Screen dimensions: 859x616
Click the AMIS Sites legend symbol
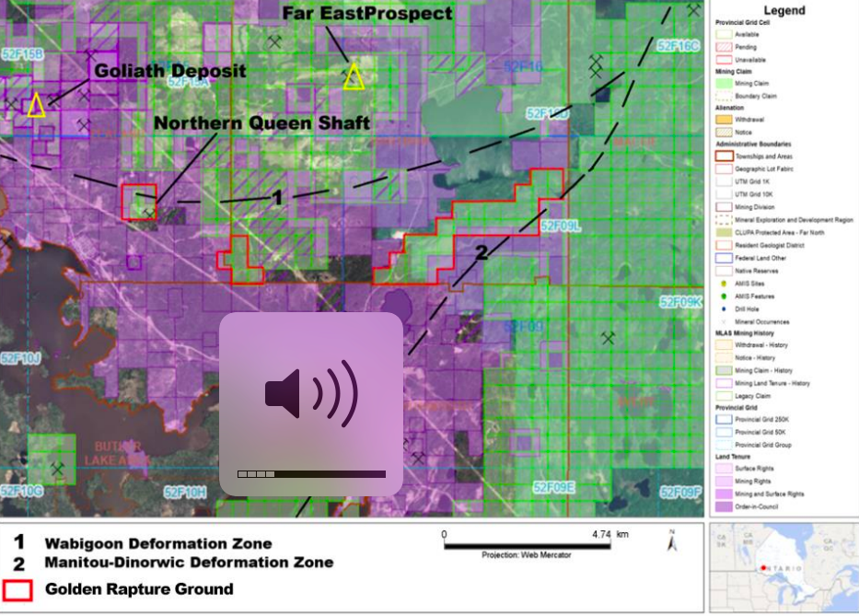click(x=725, y=283)
